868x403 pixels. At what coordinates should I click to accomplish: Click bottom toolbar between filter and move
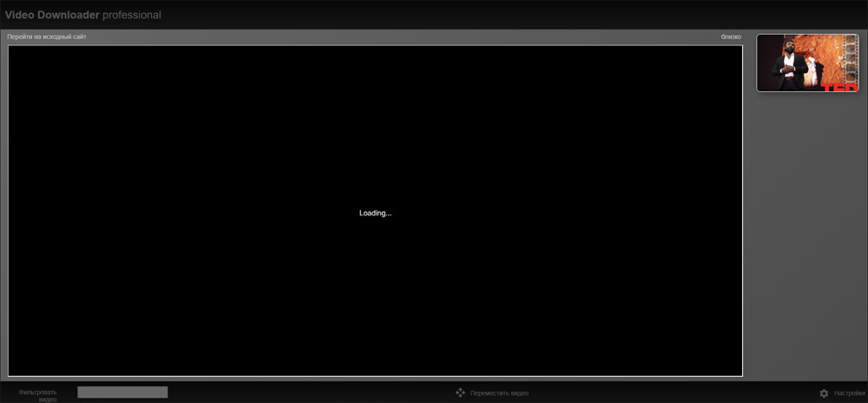click(310, 393)
